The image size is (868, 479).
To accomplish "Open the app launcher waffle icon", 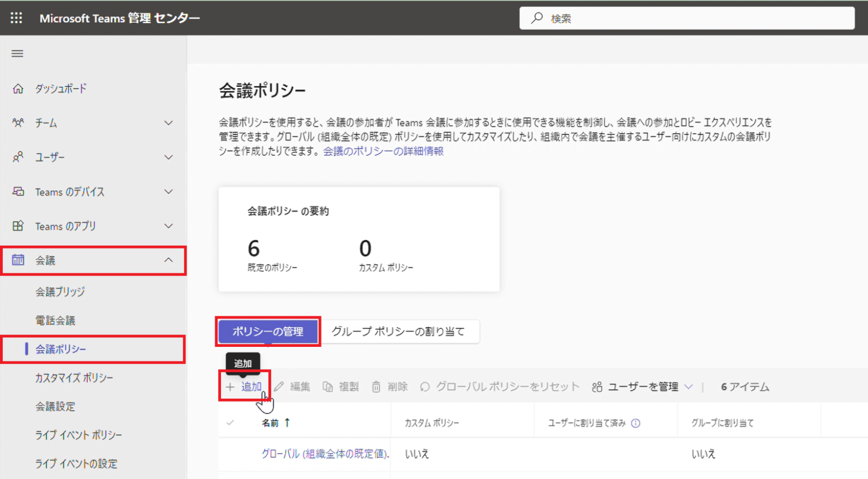I will (16, 17).
